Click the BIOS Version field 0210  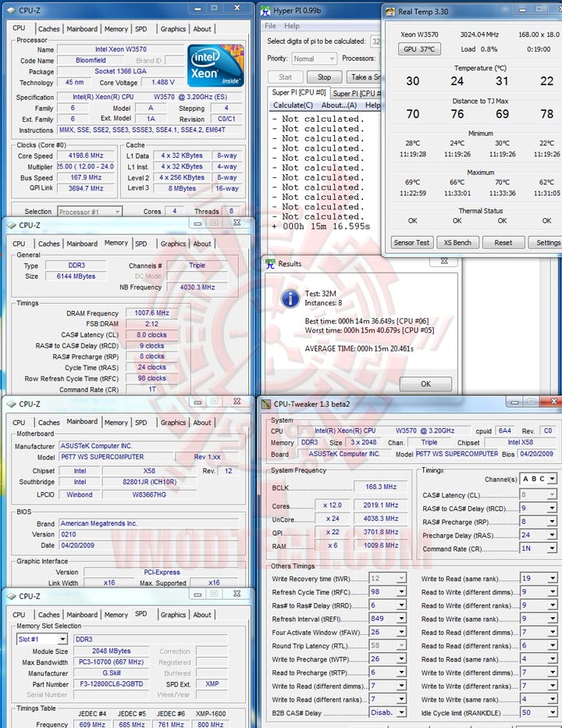pyautogui.click(x=148, y=534)
